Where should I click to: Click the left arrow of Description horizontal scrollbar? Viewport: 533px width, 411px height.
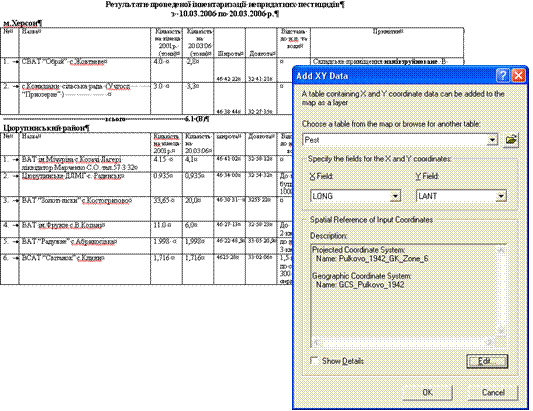316,342
